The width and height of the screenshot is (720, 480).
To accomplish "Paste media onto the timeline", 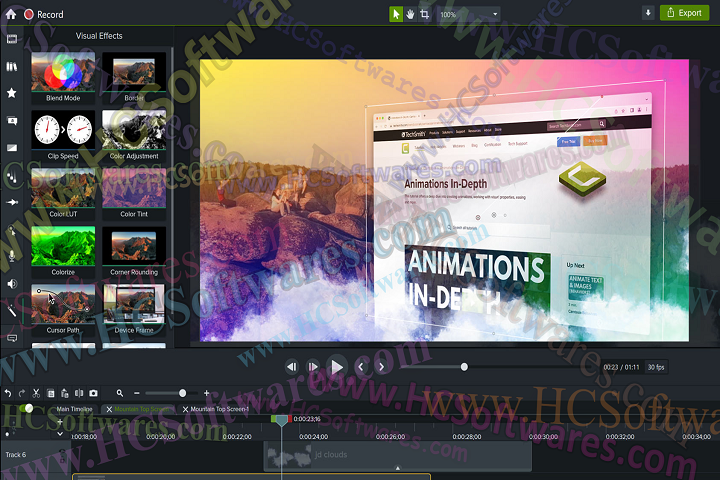I will 65,393.
